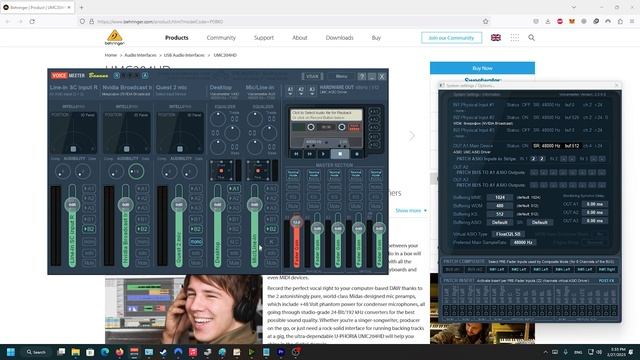Click Virtual ASIO Type Float32LSB field
This screenshot has width=640, height=360.
pyautogui.click(x=508, y=234)
